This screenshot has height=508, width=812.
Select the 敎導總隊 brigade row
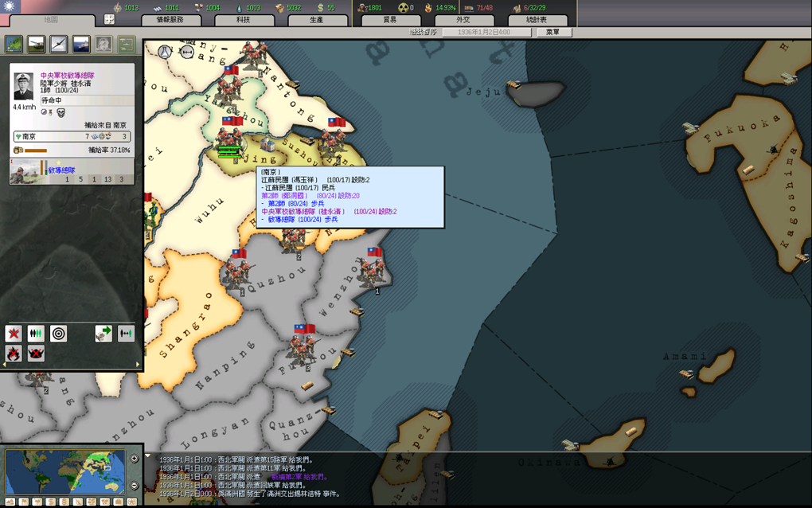72,171
